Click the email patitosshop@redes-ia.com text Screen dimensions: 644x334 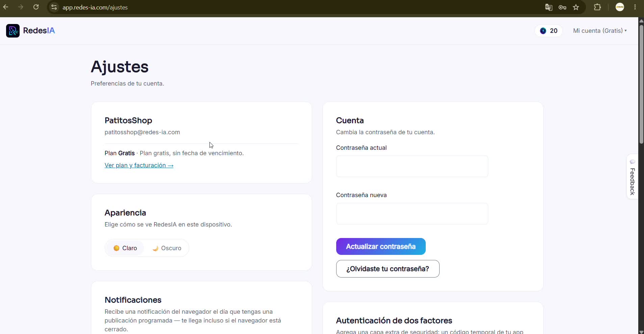[142, 132]
